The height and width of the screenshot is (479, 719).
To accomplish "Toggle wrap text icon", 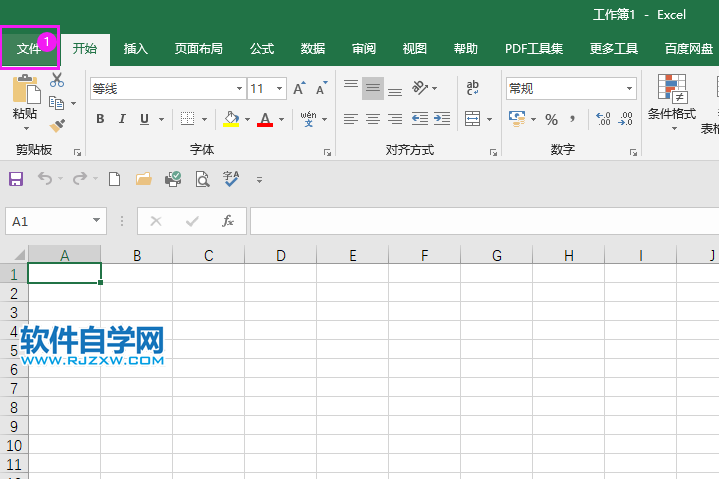I will tap(472, 87).
